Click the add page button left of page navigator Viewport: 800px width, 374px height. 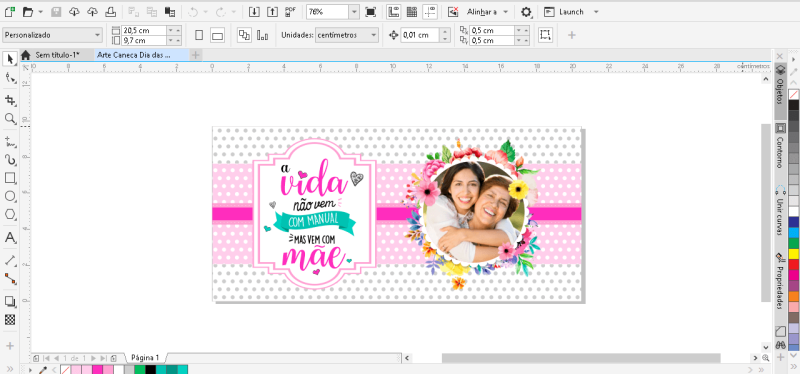point(36,358)
